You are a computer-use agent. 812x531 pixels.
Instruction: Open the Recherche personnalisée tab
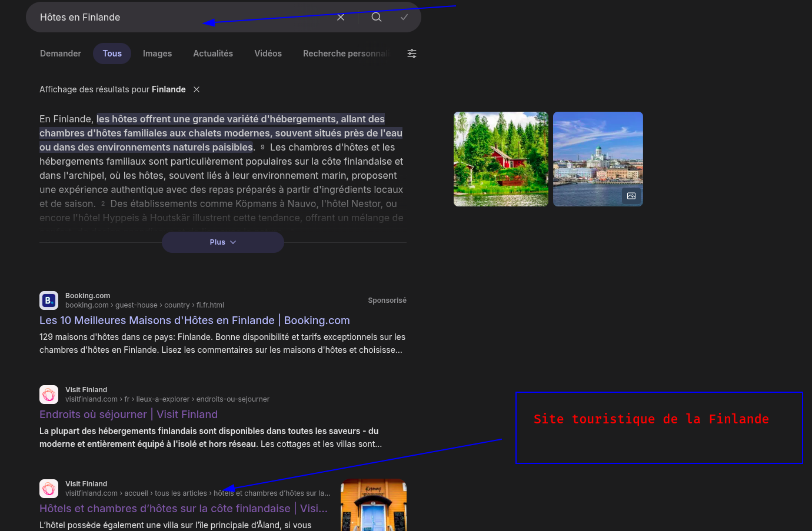click(x=347, y=54)
